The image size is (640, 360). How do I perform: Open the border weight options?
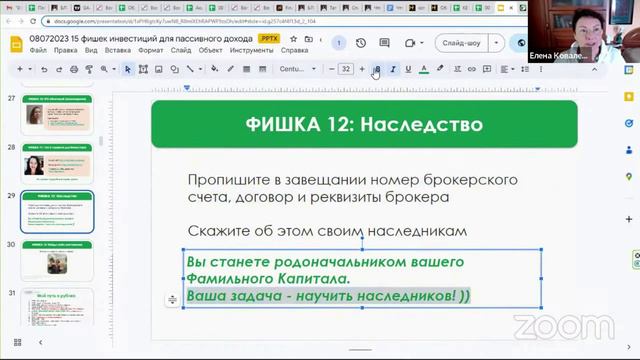[247, 69]
